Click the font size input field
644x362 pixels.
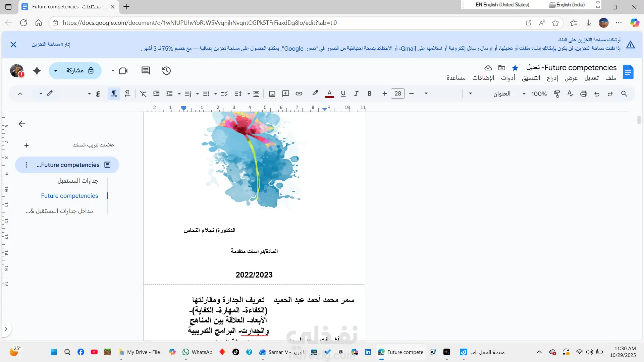click(398, 94)
